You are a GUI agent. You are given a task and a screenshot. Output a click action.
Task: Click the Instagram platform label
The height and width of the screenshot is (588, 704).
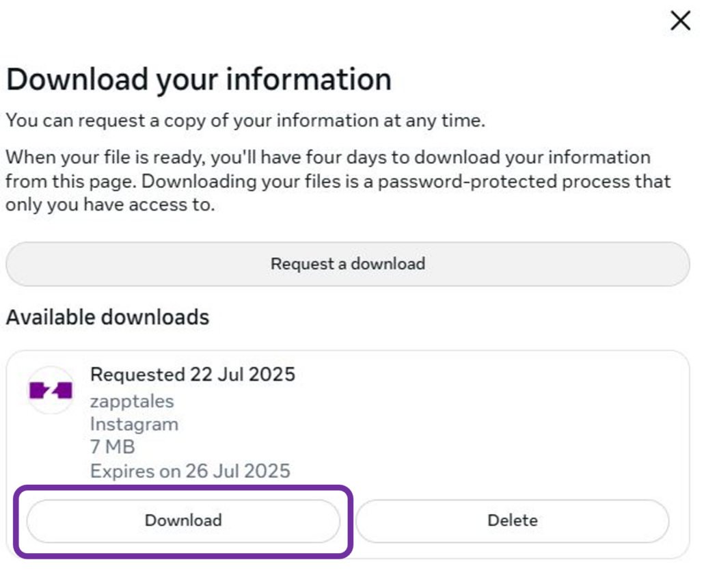pos(134,424)
